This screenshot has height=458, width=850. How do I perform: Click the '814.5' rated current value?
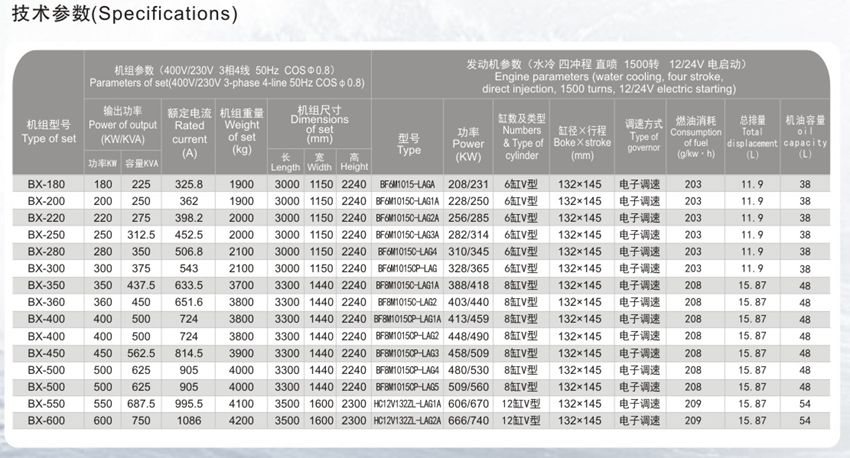click(x=189, y=353)
